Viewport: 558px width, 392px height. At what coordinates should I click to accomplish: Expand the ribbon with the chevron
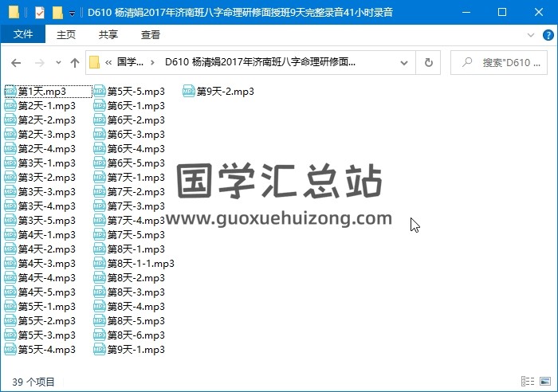click(531, 35)
